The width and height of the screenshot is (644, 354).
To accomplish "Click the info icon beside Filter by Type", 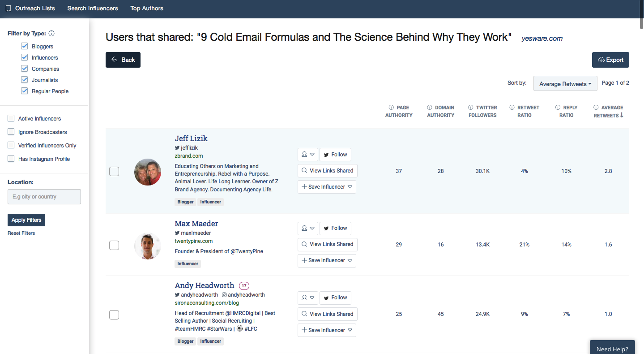I will pyautogui.click(x=51, y=34).
